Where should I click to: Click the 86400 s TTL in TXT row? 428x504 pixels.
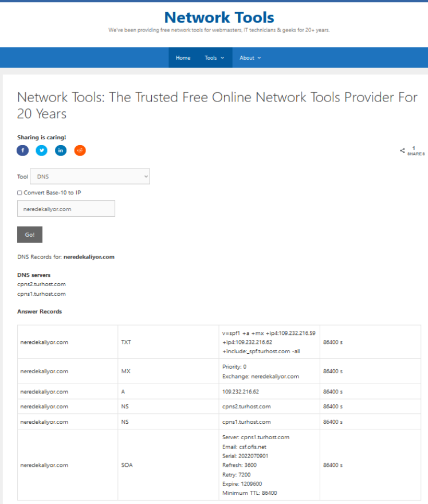(x=333, y=342)
